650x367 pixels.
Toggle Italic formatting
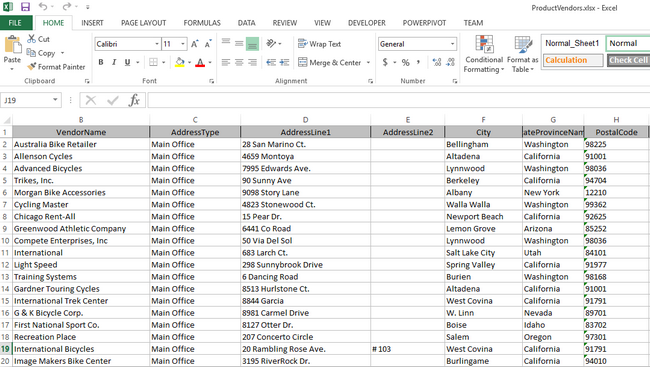tap(114, 62)
